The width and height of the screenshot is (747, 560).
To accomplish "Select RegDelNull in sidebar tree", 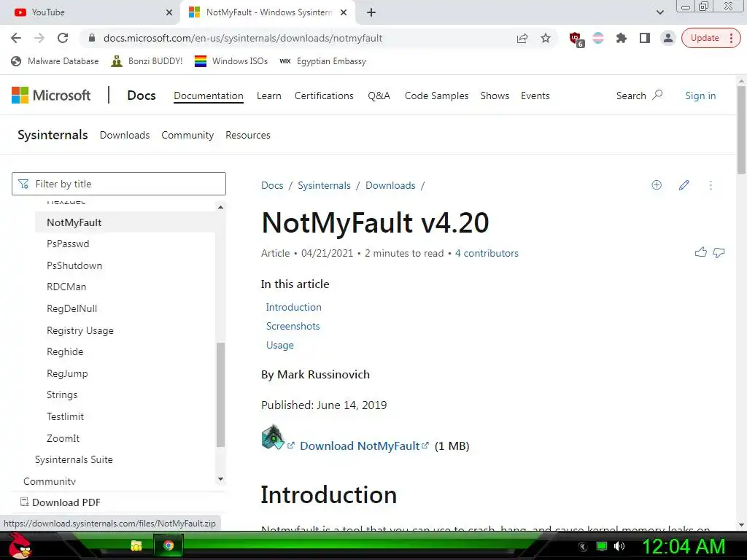I will coord(71,308).
